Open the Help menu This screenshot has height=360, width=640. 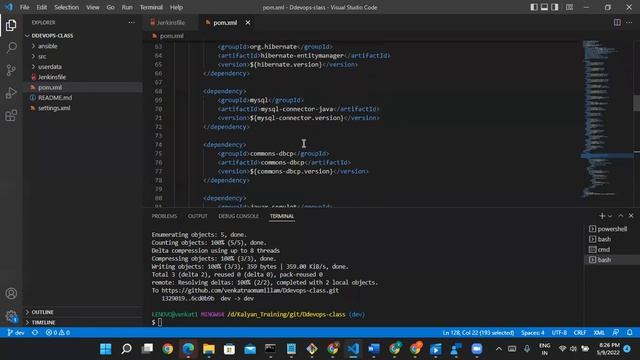tap(176, 7)
